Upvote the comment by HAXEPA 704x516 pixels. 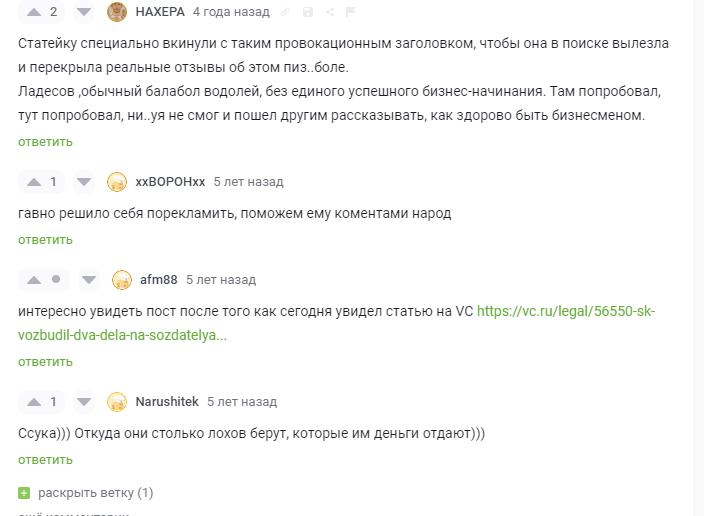pyautogui.click(x=34, y=12)
